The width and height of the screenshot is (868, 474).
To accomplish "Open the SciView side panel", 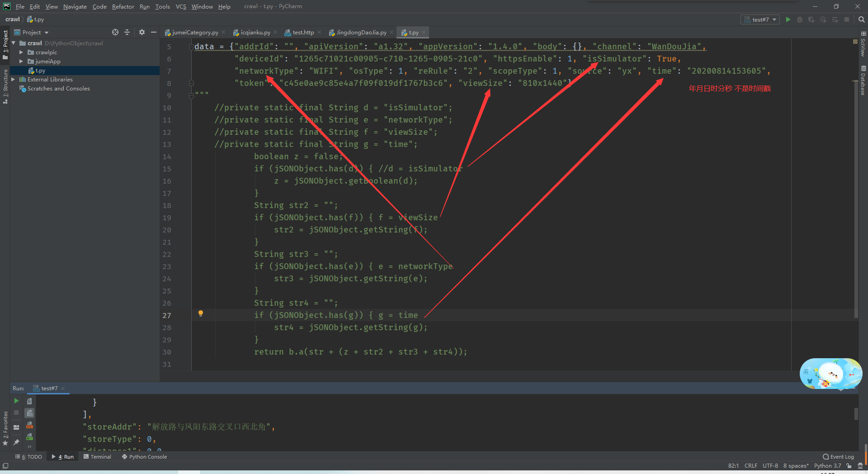I will pyautogui.click(x=863, y=44).
